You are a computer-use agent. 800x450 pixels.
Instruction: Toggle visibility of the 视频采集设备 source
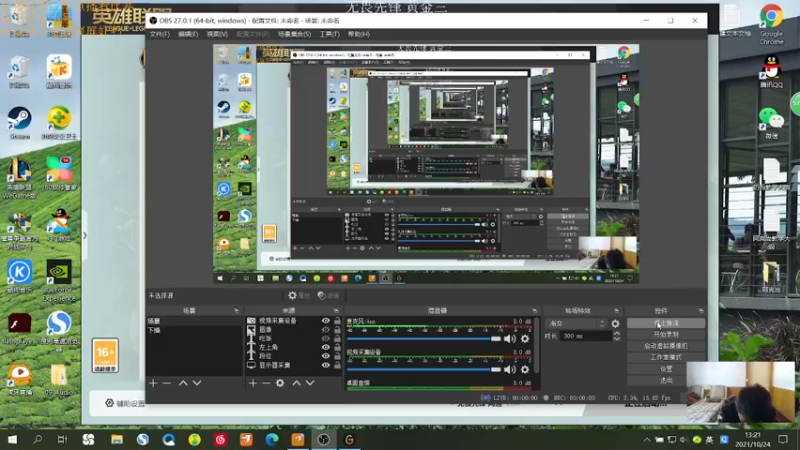click(x=326, y=321)
